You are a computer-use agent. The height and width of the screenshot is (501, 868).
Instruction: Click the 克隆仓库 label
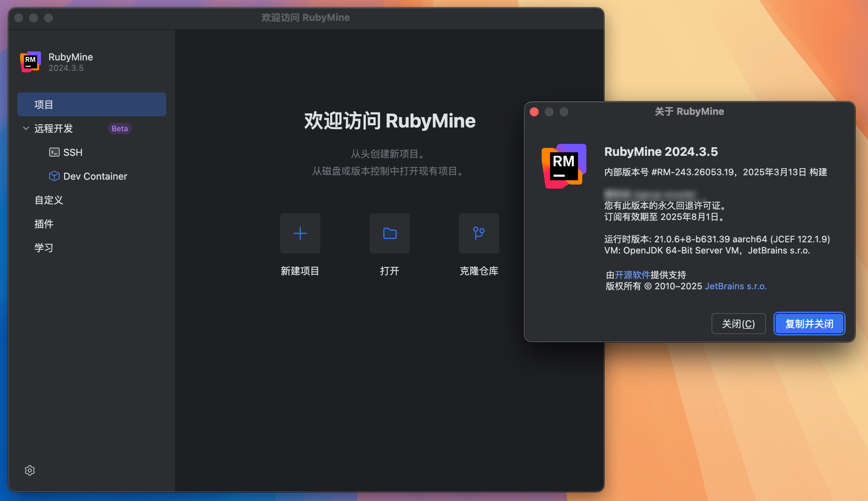[x=479, y=271]
